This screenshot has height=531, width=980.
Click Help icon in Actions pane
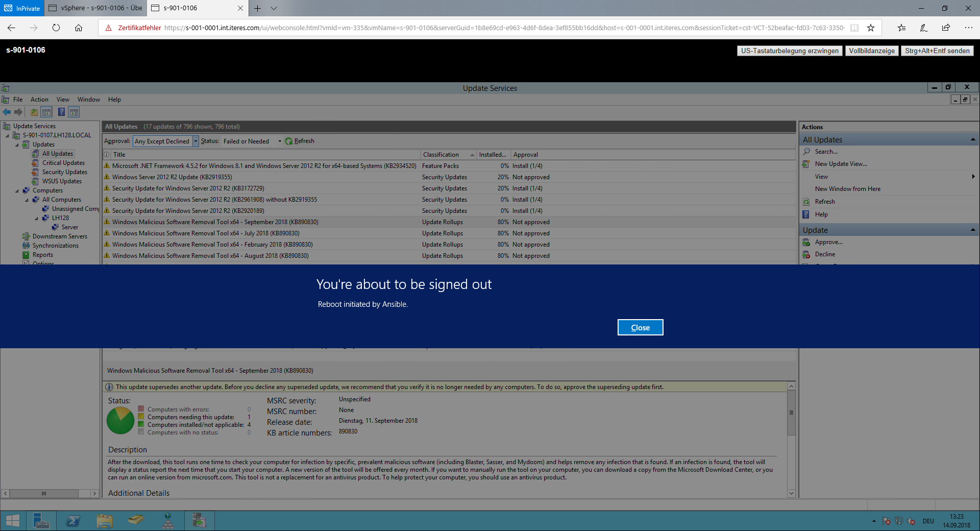point(806,214)
